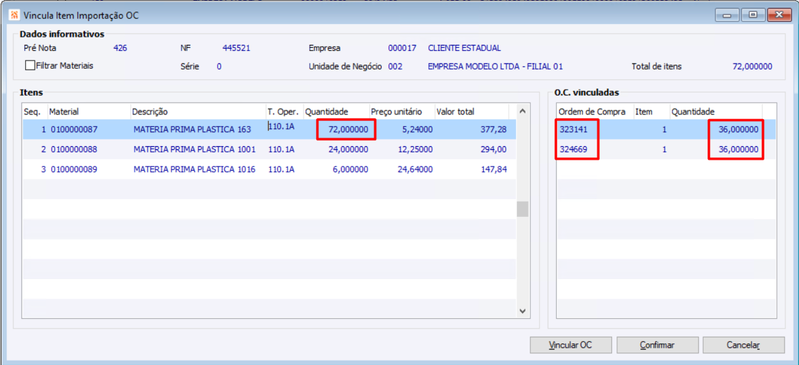Click the Cancelar button

click(743, 345)
